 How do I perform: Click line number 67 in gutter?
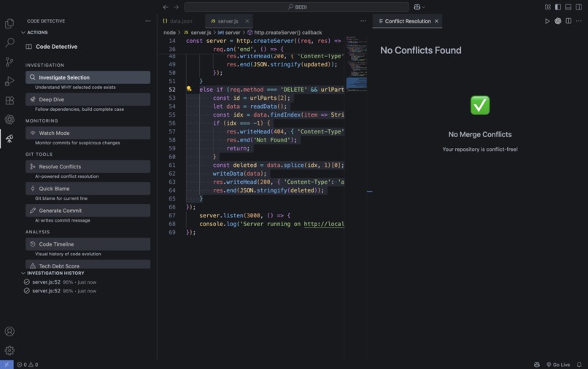172,216
